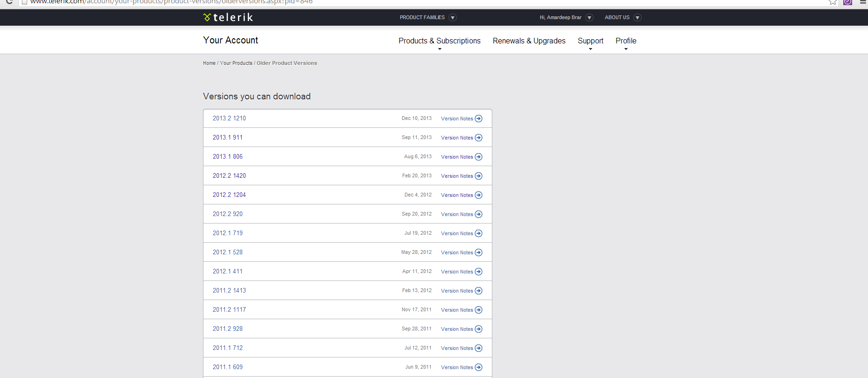Click the Feb 20, 2013 date
The height and width of the screenshot is (378, 868).
(417, 176)
